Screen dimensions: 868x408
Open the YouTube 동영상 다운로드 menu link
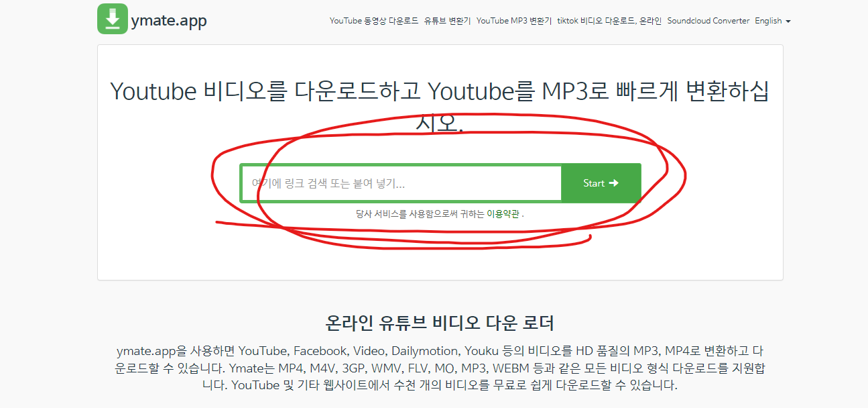coord(374,21)
